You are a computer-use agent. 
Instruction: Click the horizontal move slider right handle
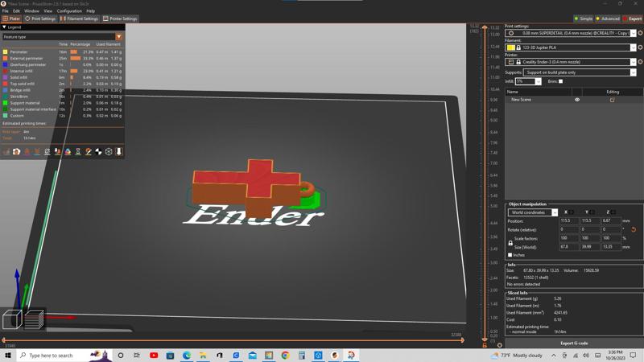pos(463,339)
